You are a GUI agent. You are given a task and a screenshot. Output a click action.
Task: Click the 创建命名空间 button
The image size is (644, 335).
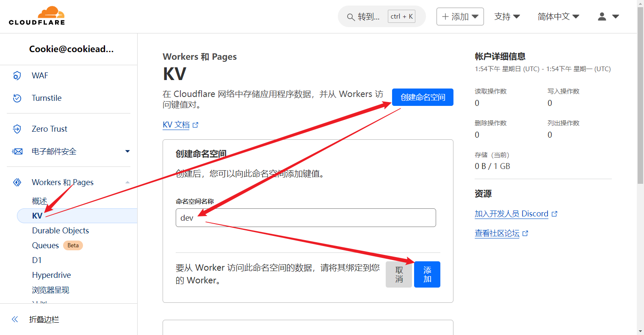(x=423, y=97)
